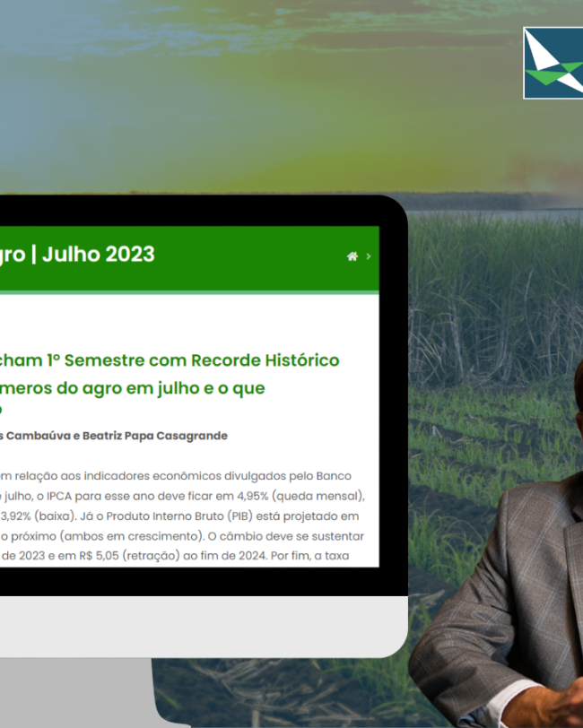Click the text 'Produto Interno Bruto (PIB)'

tap(179, 516)
